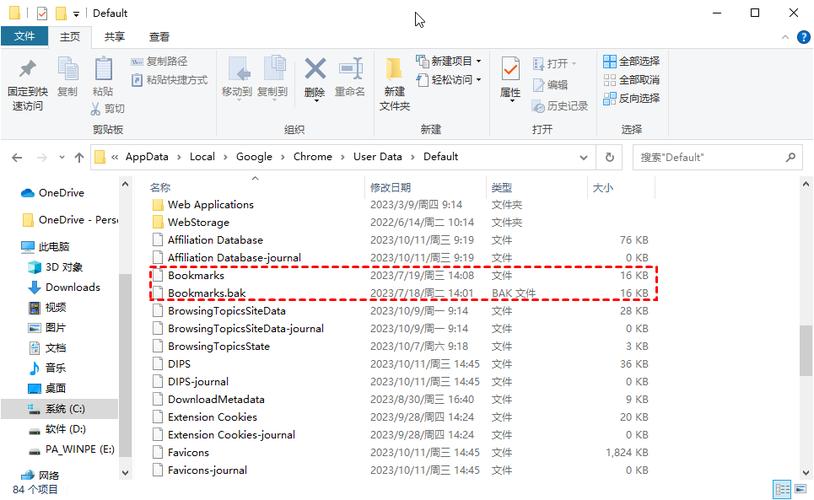Select the PA_WINPE (E:) drive
The height and width of the screenshot is (500, 814).
[x=71, y=449]
